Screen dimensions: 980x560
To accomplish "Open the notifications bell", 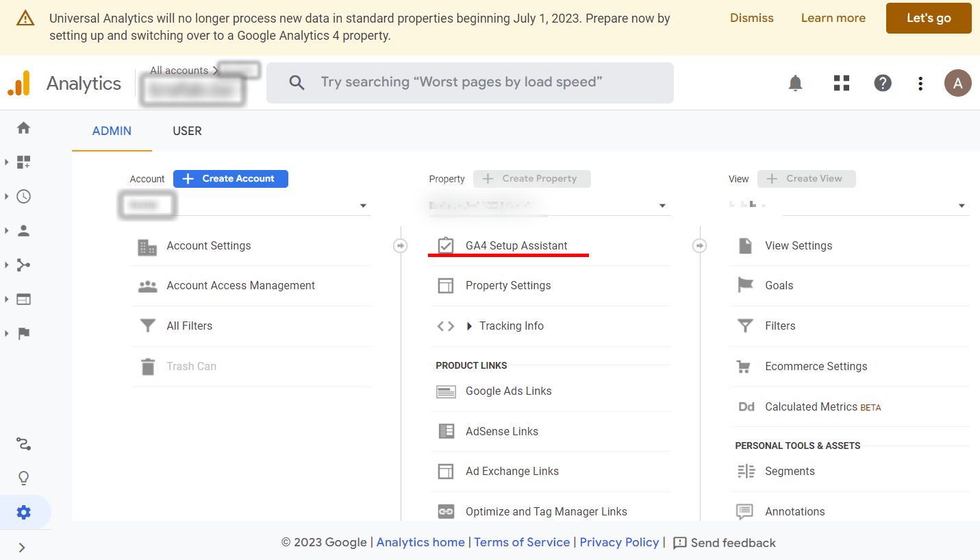I will tap(795, 84).
